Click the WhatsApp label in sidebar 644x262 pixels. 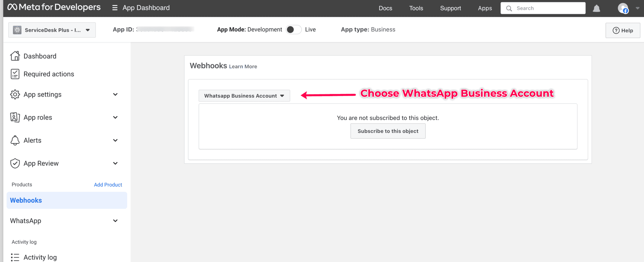[26, 221]
